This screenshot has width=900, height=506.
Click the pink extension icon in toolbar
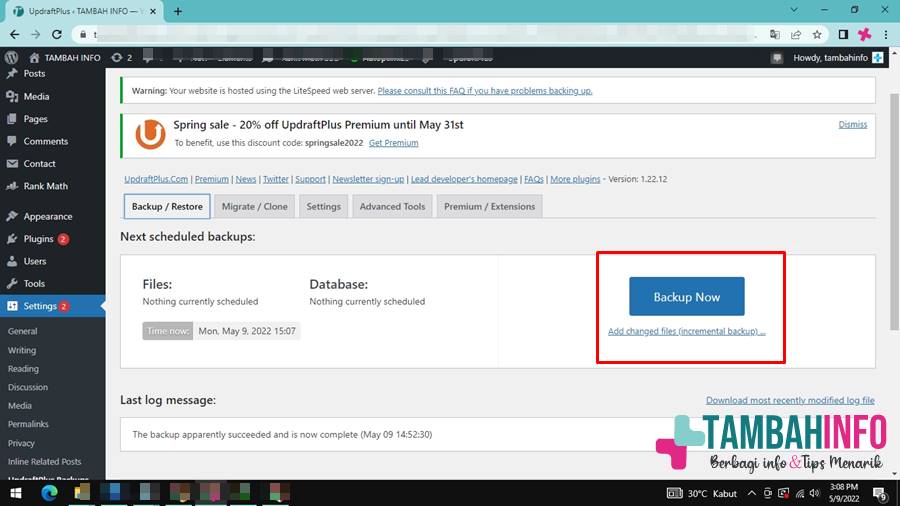coord(864,34)
